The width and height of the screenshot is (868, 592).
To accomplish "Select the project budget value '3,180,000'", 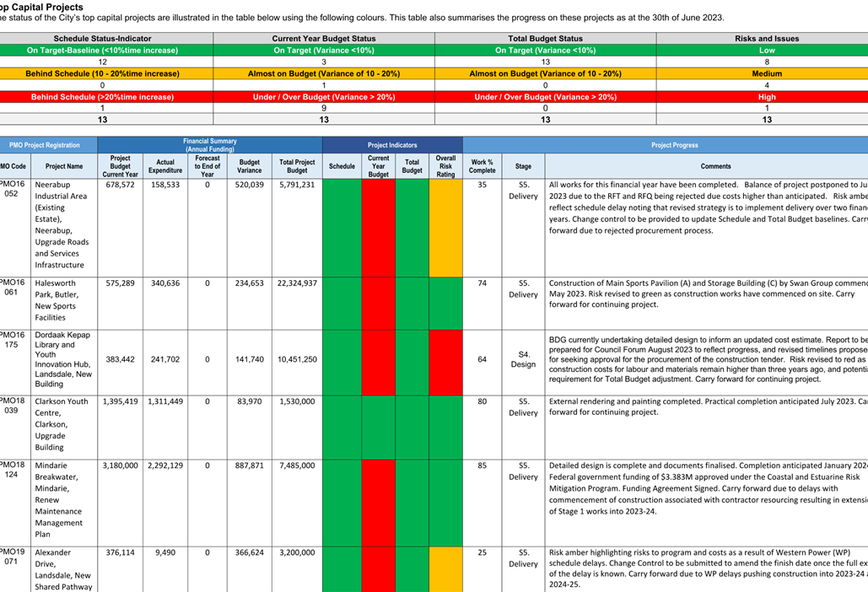I will coord(120,466).
